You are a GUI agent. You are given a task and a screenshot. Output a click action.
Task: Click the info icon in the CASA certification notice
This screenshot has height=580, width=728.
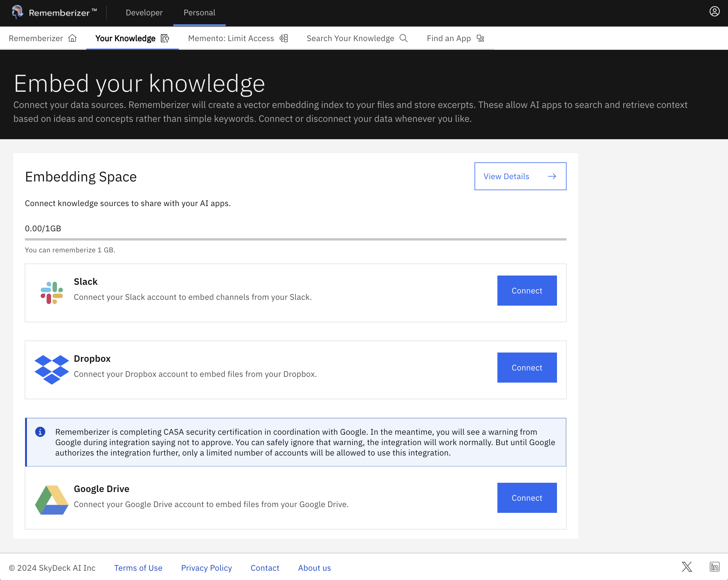click(x=40, y=432)
